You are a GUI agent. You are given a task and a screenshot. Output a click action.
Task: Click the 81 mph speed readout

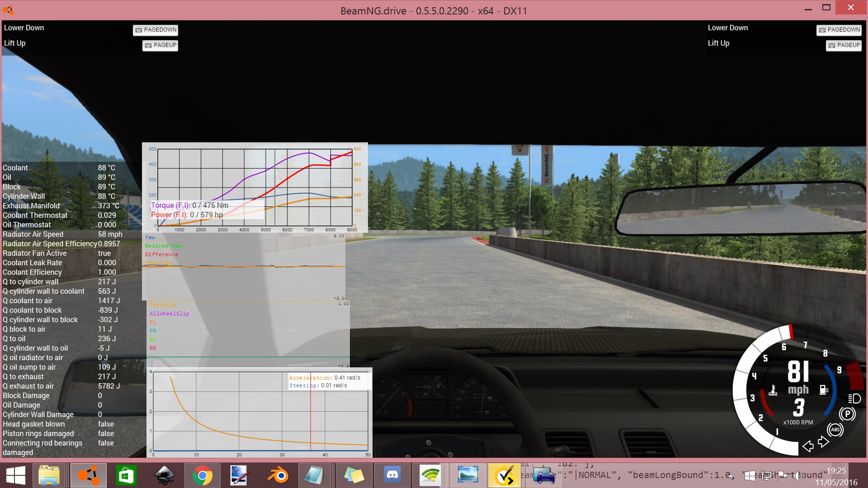[x=798, y=377]
